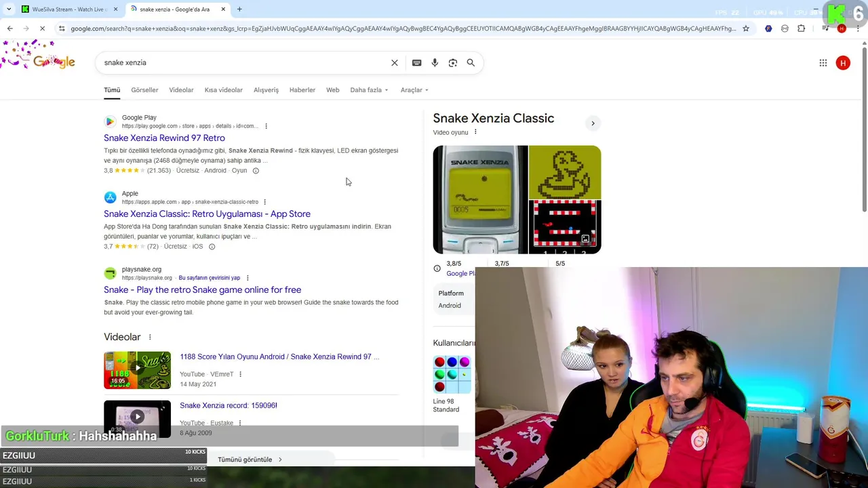Open Video oyunu panel options menu
The height and width of the screenshot is (488, 868).
(x=475, y=132)
